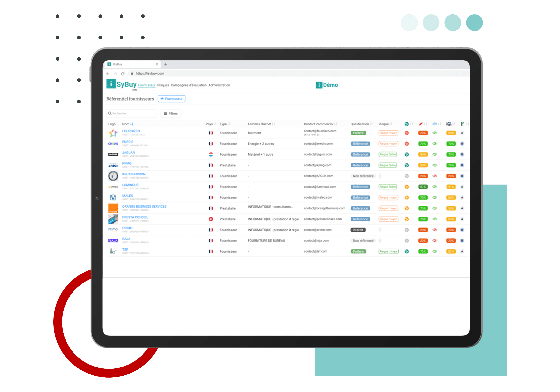
Task: Click the 55% yellow score for TSF
Action: pyautogui.click(x=451, y=251)
